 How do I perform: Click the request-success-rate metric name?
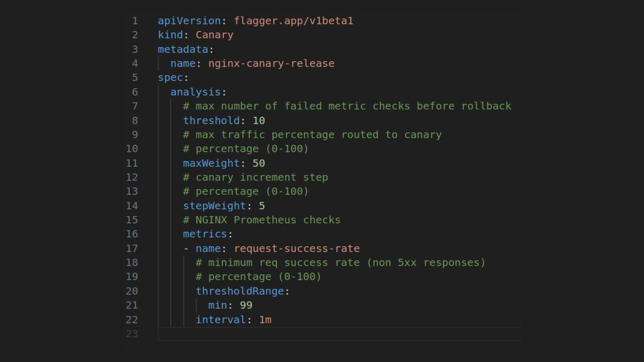(x=297, y=248)
